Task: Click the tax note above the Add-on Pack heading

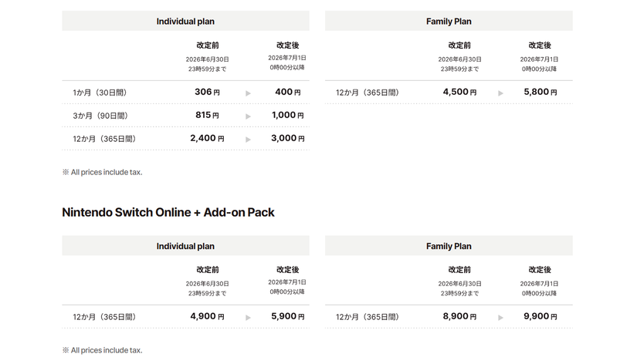Action: [103, 172]
